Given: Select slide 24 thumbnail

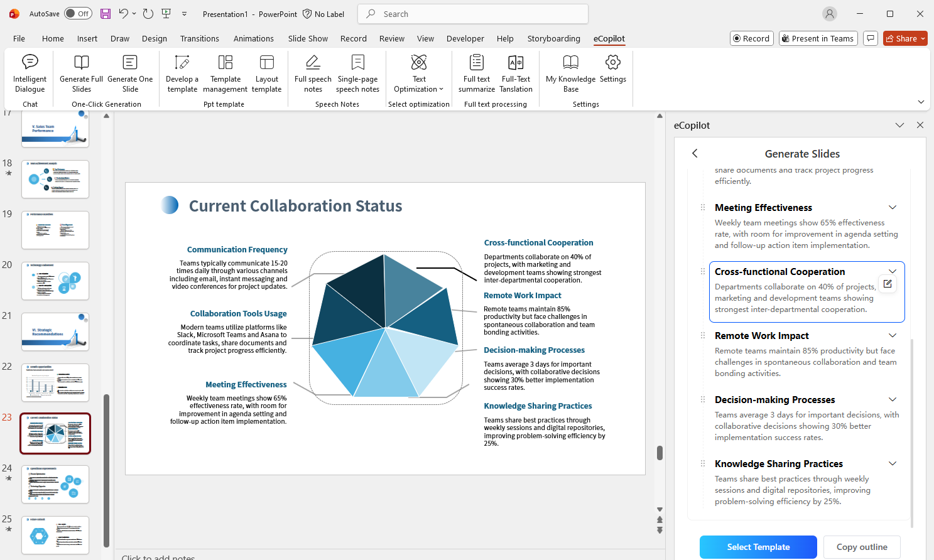Looking at the screenshot, I should point(55,484).
